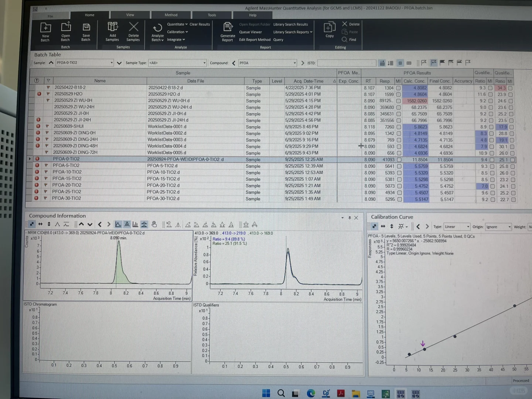Click Clear Results in Analyze group

[x=199, y=24]
